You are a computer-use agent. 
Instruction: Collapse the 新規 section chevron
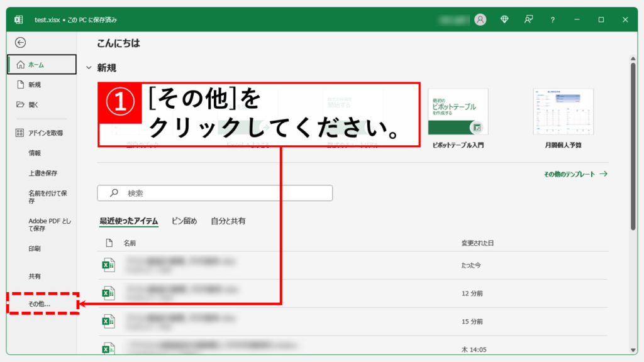click(89, 68)
